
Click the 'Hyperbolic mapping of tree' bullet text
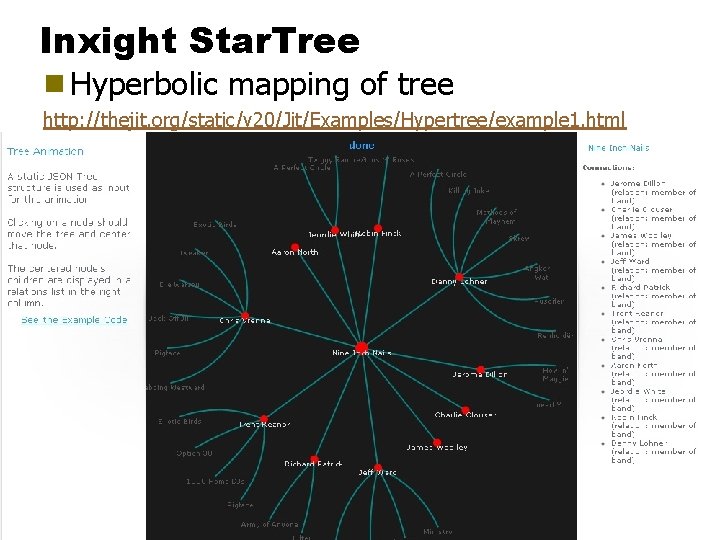262,84
